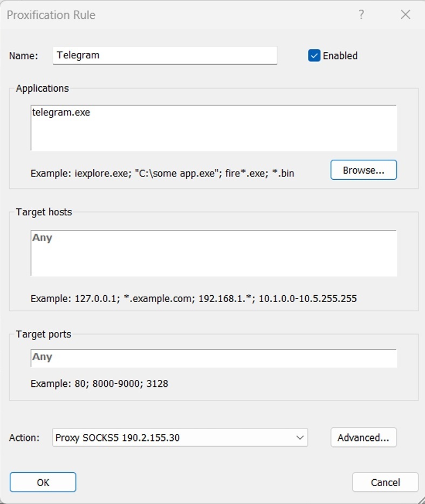Click the Browse... button
The image size is (425, 504).
(x=364, y=170)
